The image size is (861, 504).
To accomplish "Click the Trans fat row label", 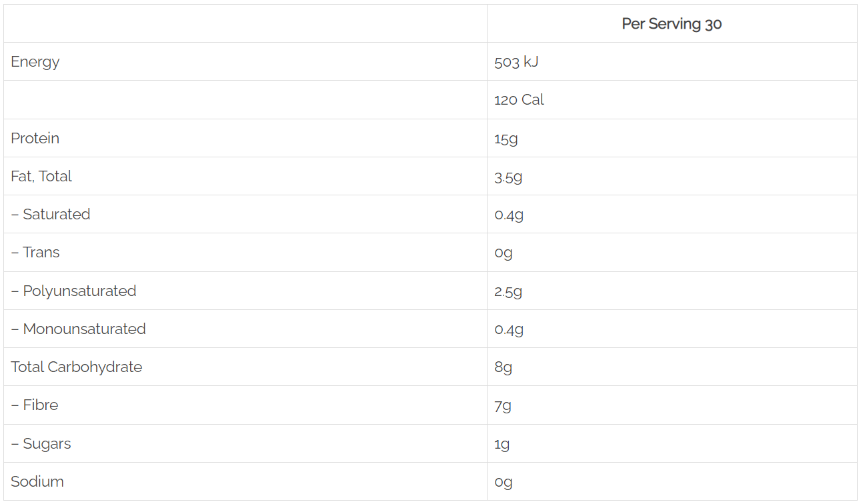I will (35, 252).
